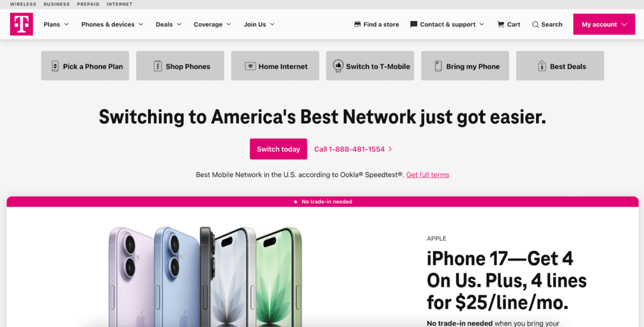Open the Shop Phones tile

coord(180,66)
